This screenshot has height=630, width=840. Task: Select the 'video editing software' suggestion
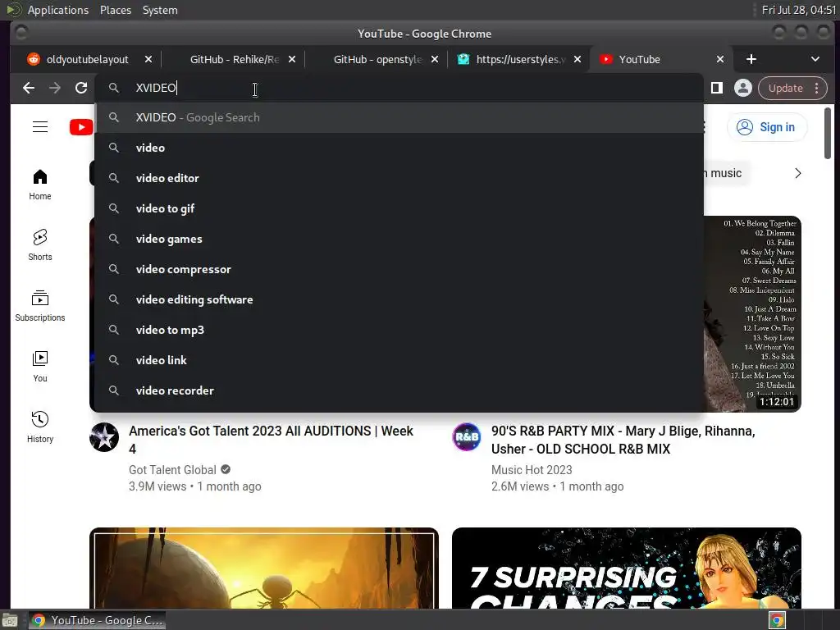click(399, 299)
